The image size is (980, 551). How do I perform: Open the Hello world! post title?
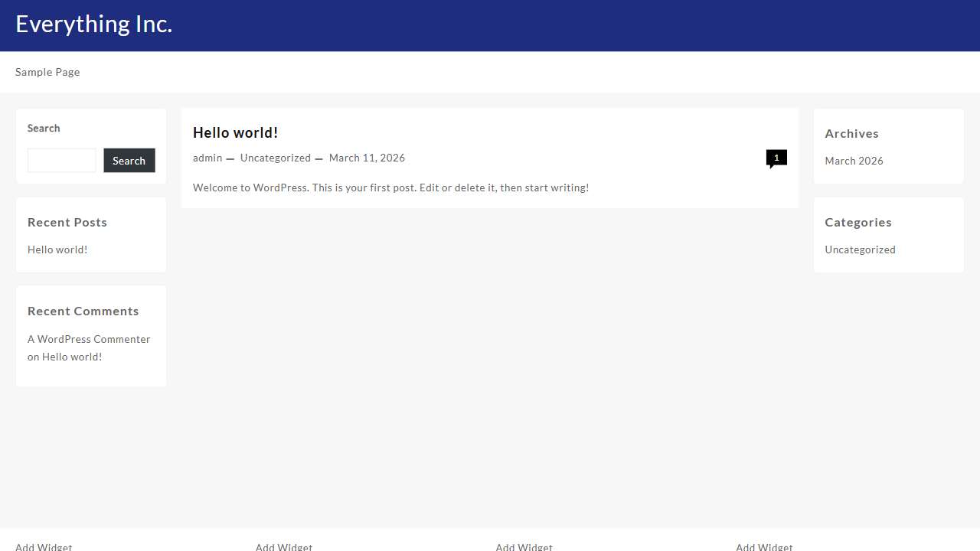[235, 132]
